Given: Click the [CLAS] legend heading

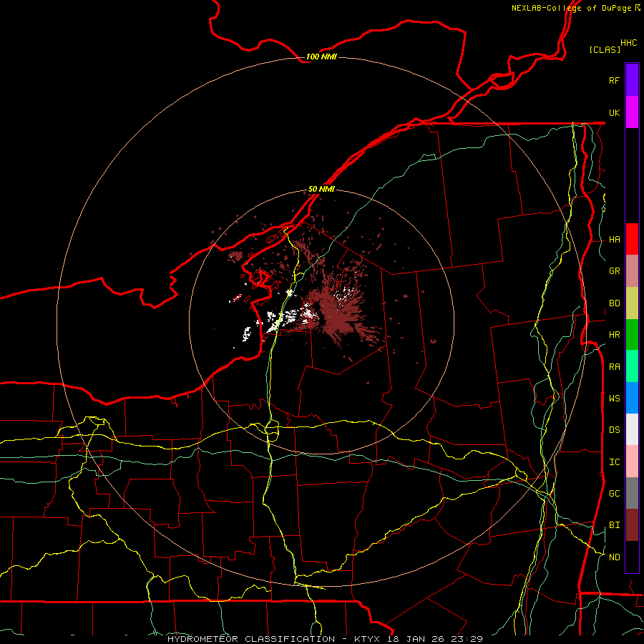Looking at the screenshot, I should (x=605, y=49).
